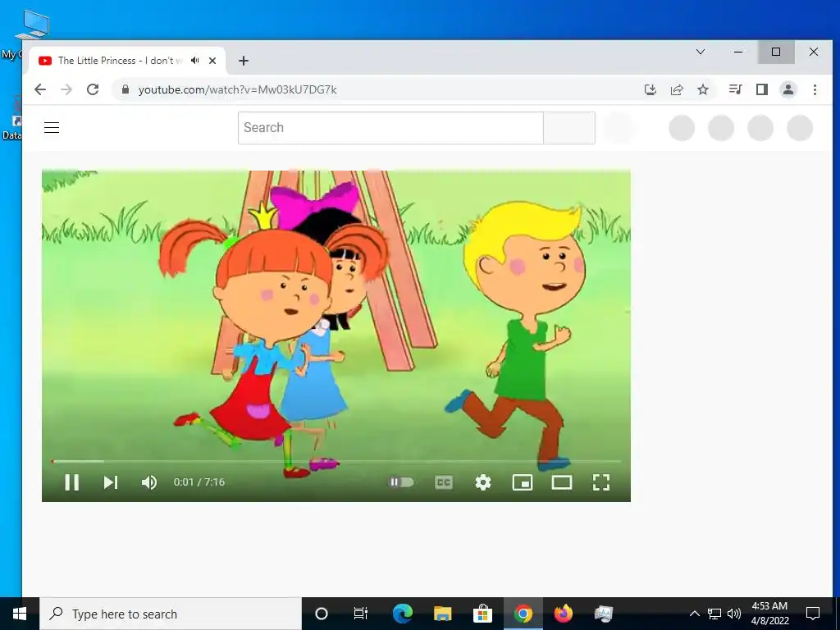Open Chrome side panel
The width and height of the screenshot is (840, 630).
[x=762, y=89]
